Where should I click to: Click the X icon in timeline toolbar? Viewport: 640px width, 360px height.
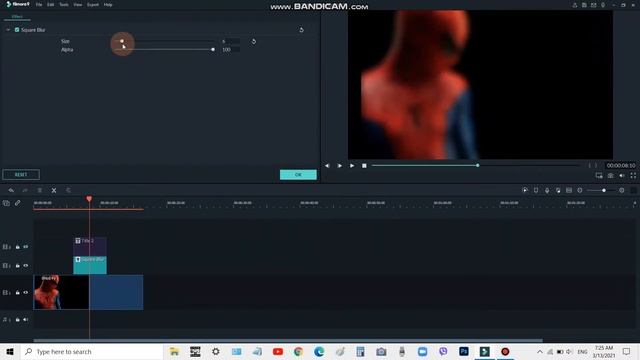pos(54,190)
